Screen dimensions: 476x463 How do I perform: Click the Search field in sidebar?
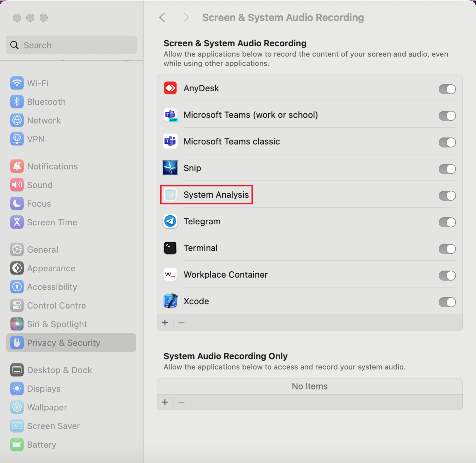pyautogui.click(x=71, y=45)
